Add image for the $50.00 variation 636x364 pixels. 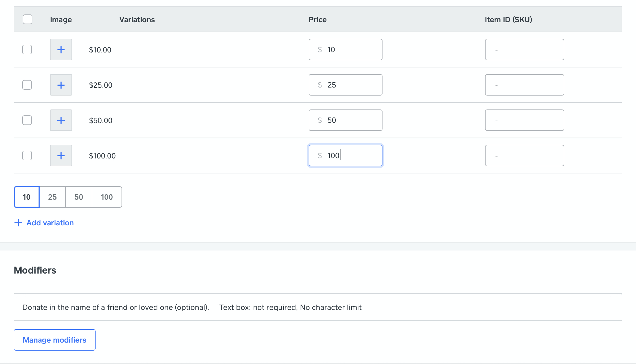pyautogui.click(x=61, y=120)
